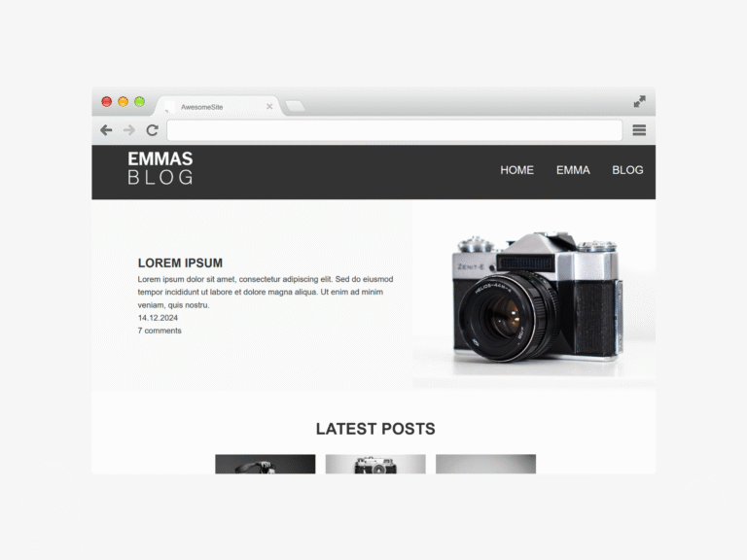Screen dimensions: 747x560
Task: Open a new tab button
Action: [x=295, y=106]
